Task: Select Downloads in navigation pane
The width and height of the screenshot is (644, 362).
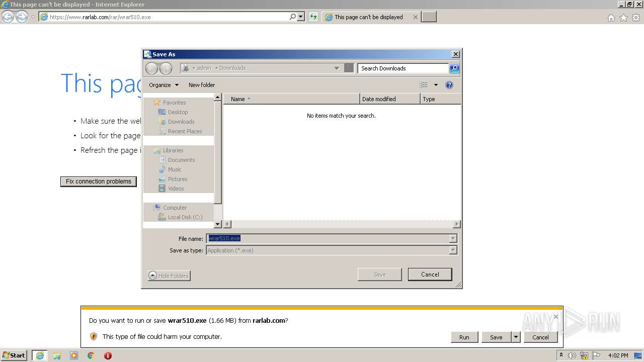Action: point(181,122)
